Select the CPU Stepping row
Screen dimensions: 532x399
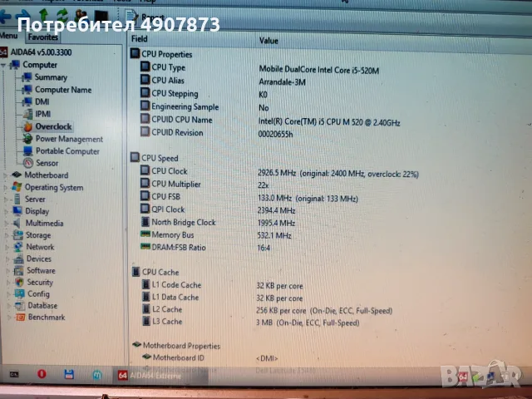point(204,94)
